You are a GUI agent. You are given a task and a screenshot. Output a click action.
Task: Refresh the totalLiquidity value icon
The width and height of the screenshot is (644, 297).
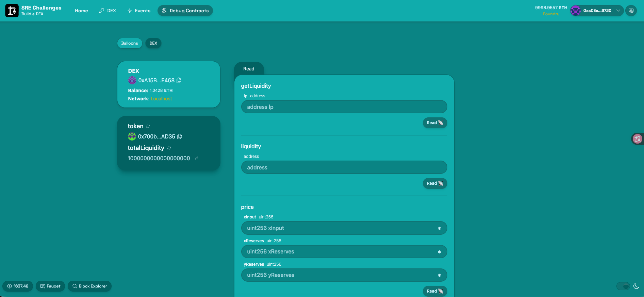169,148
